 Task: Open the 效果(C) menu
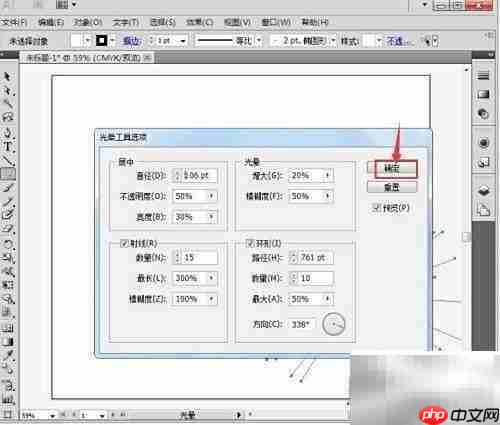200,22
